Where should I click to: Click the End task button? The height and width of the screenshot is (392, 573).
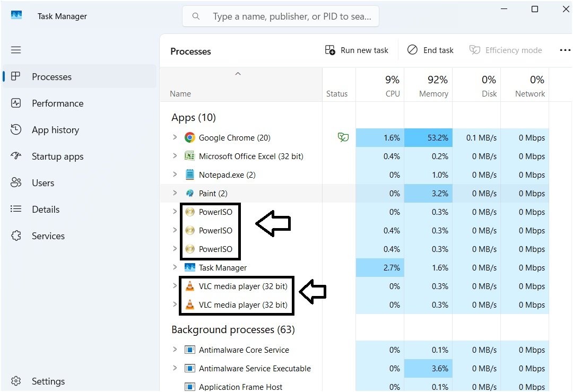pyautogui.click(x=430, y=50)
